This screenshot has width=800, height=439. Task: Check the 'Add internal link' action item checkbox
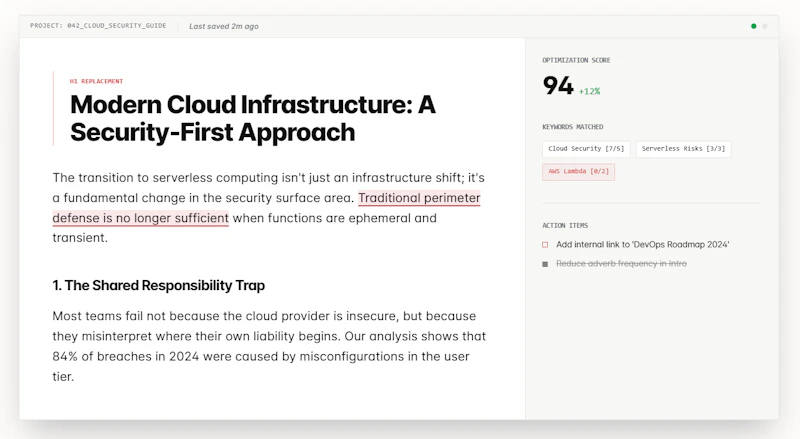(x=545, y=245)
